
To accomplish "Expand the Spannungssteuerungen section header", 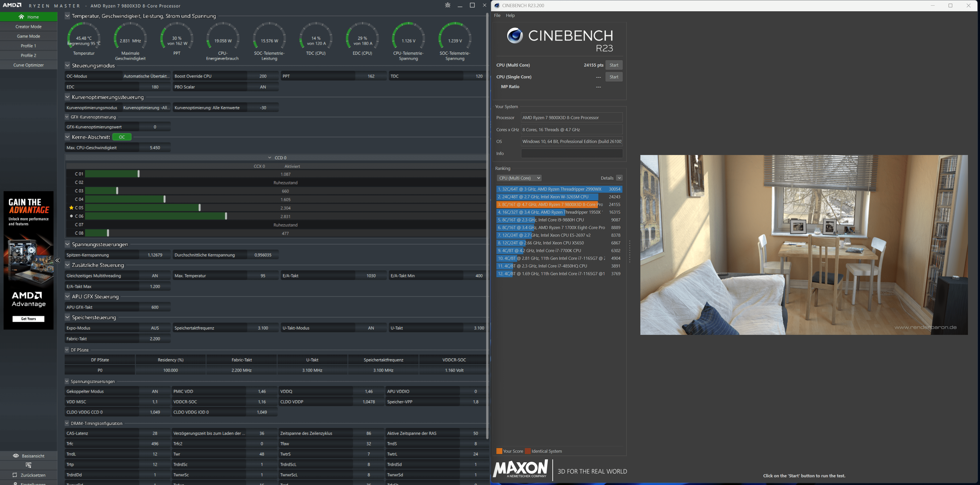I will pyautogui.click(x=68, y=244).
